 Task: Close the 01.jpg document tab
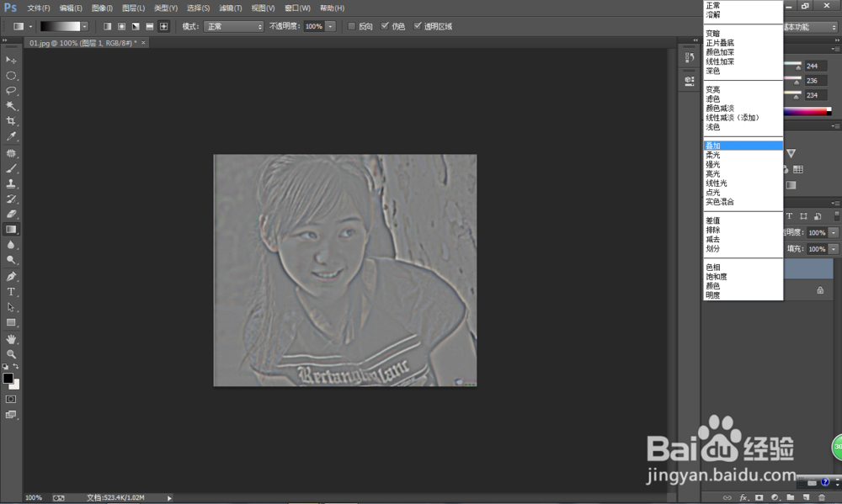(x=143, y=43)
